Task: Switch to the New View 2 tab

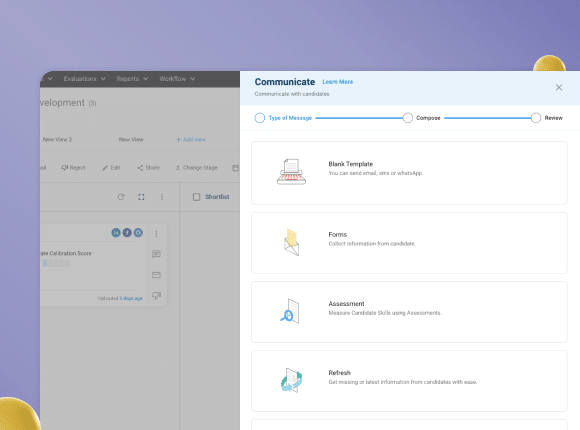Action: [x=57, y=140]
